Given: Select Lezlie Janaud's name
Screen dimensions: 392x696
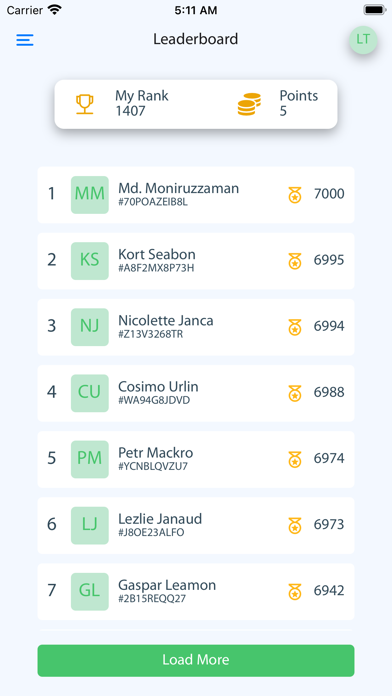Looking at the screenshot, I should pyautogui.click(x=160, y=519).
